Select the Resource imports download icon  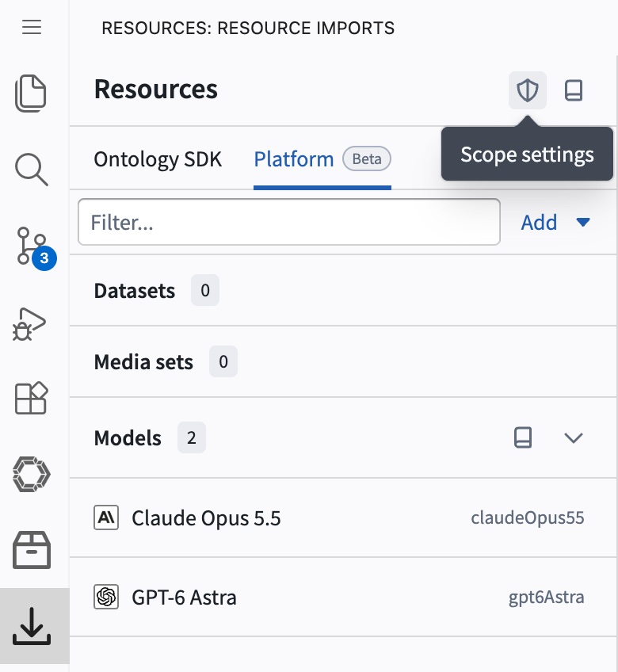coord(32,626)
